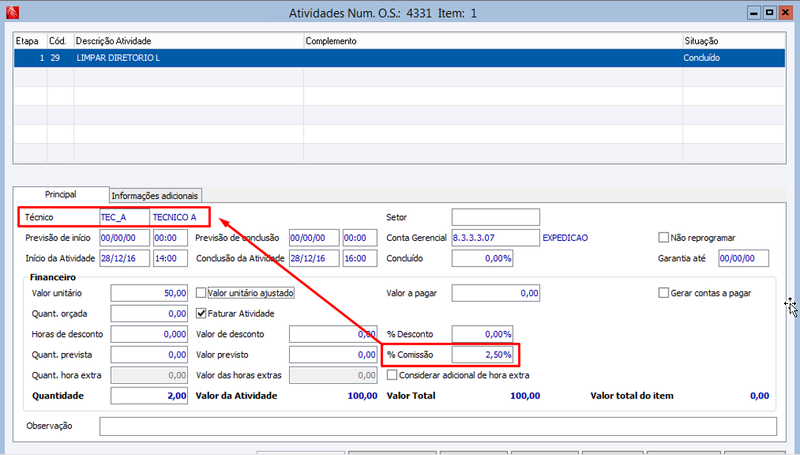Click the Observação text field
The width and height of the screenshot is (800, 455).
(438, 426)
